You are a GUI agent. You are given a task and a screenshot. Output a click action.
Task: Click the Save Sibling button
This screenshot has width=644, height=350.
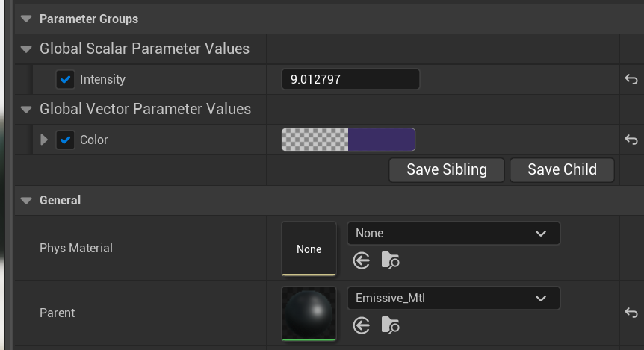point(447,169)
